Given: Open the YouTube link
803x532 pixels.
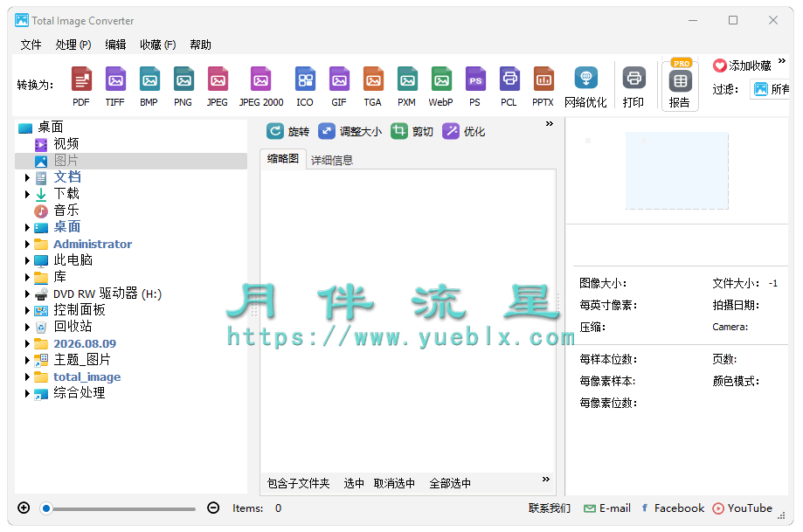Looking at the screenshot, I should click(742, 508).
